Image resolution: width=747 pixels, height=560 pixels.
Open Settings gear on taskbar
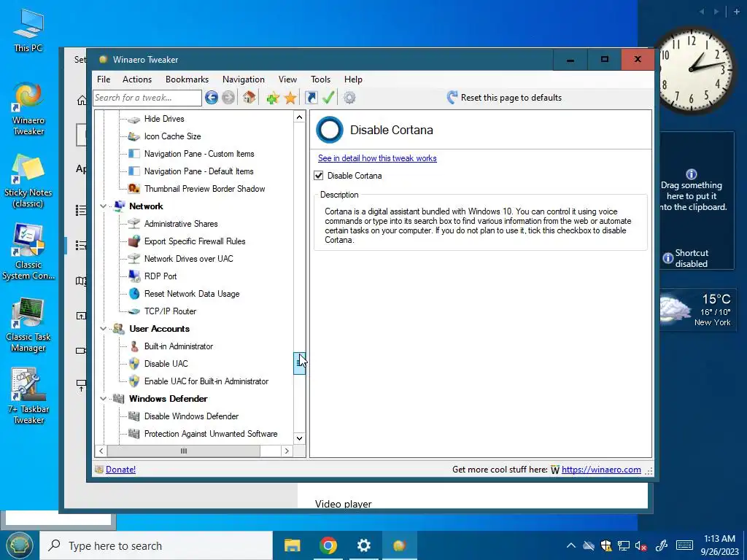click(x=364, y=545)
